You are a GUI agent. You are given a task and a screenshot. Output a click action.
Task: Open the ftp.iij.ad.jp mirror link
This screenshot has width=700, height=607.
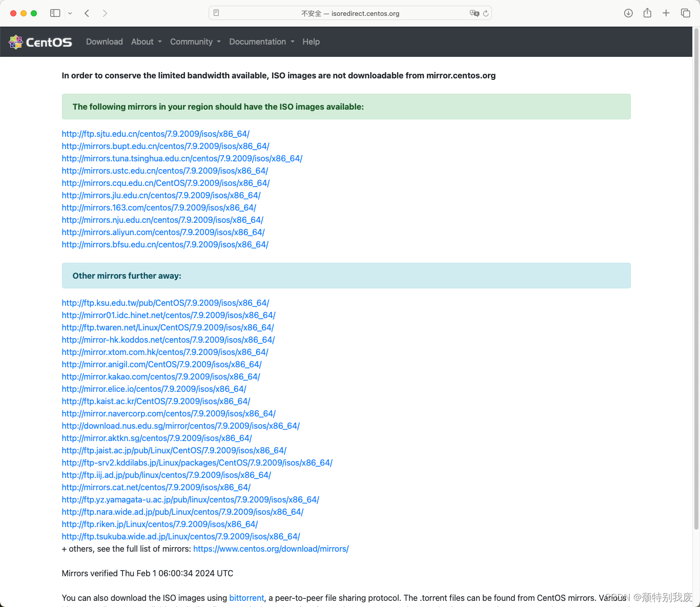(166, 475)
